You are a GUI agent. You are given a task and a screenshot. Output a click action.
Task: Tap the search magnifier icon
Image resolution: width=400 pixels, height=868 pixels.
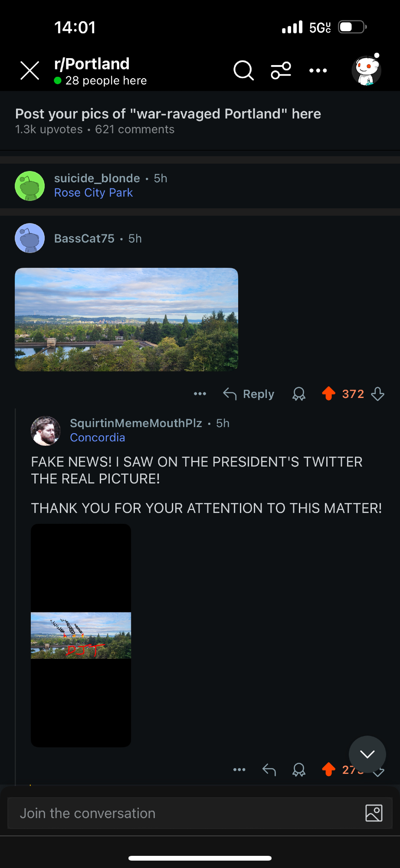click(243, 70)
